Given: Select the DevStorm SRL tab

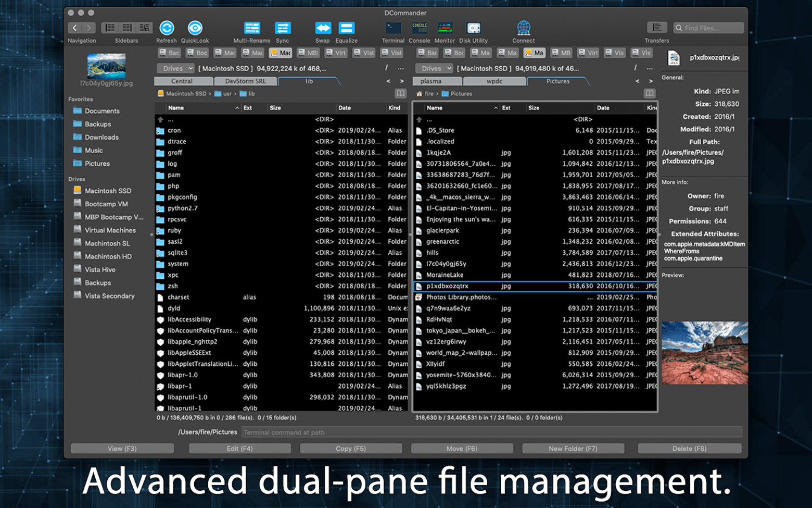Looking at the screenshot, I should (245, 81).
